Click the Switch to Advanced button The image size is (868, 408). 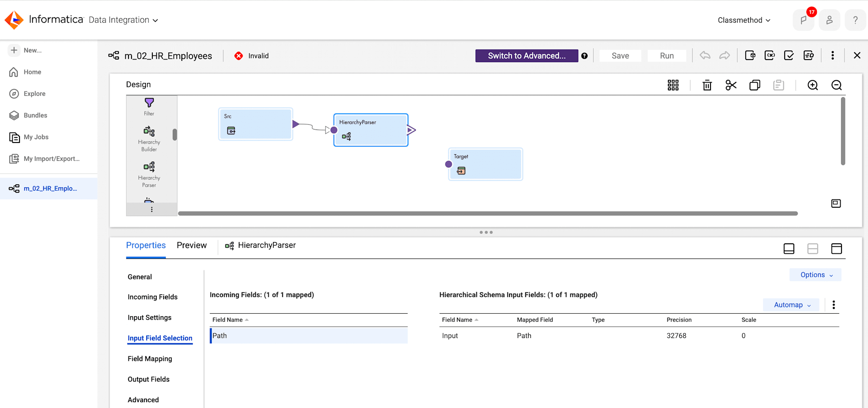coord(527,56)
